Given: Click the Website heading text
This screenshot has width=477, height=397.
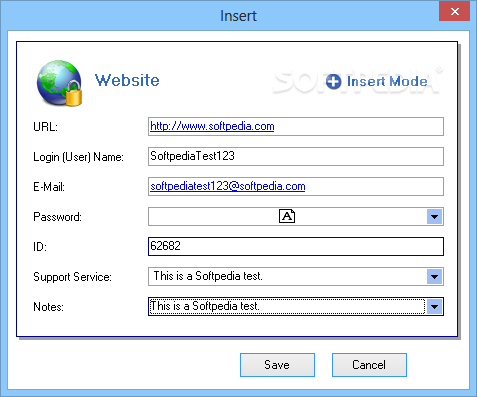Looking at the screenshot, I should point(127,80).
